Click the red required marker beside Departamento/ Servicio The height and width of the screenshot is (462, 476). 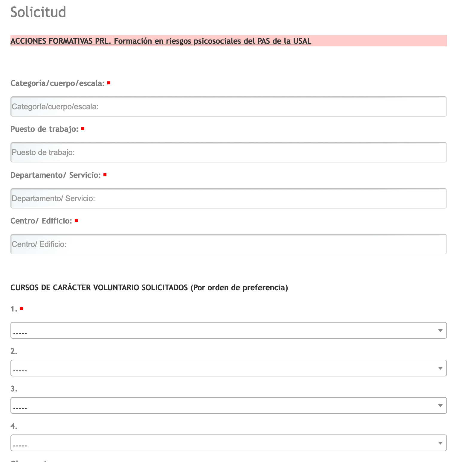click(105, 175)
